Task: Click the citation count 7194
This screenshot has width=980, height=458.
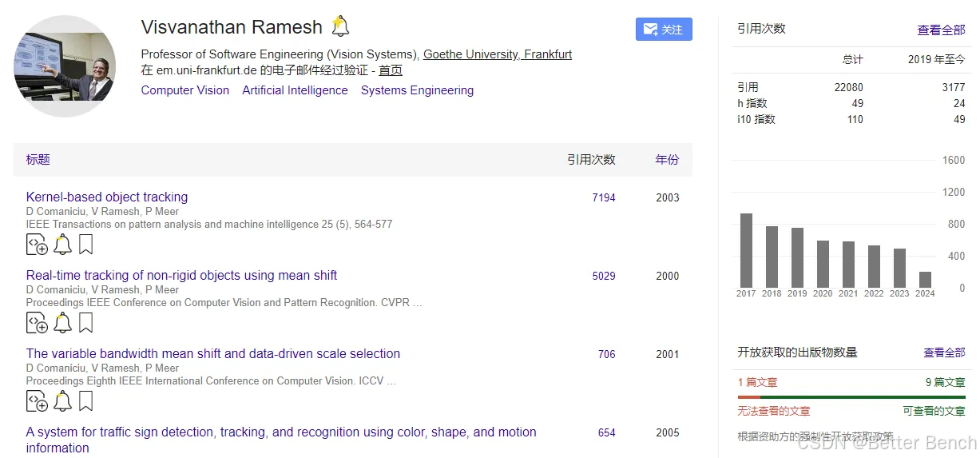Action: point(604,197)
